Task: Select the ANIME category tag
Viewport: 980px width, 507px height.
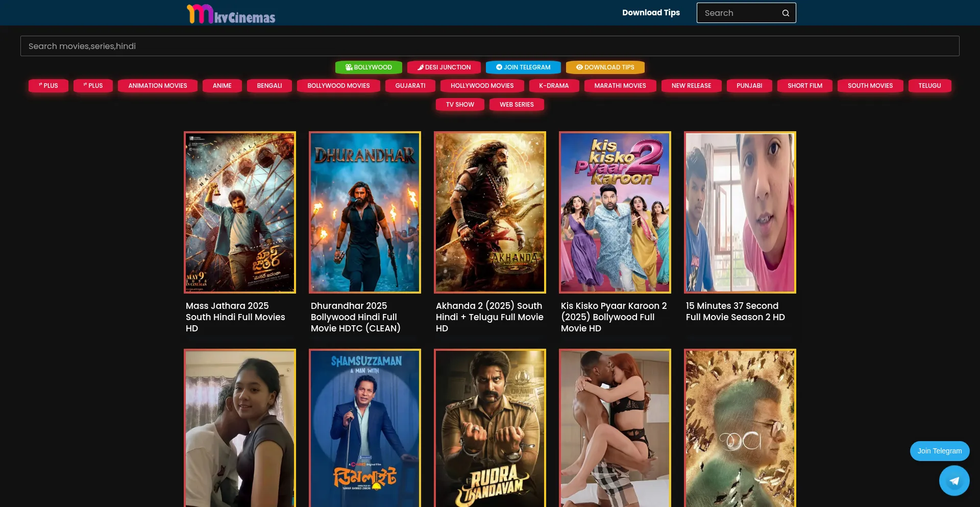Action: (222, 86)
